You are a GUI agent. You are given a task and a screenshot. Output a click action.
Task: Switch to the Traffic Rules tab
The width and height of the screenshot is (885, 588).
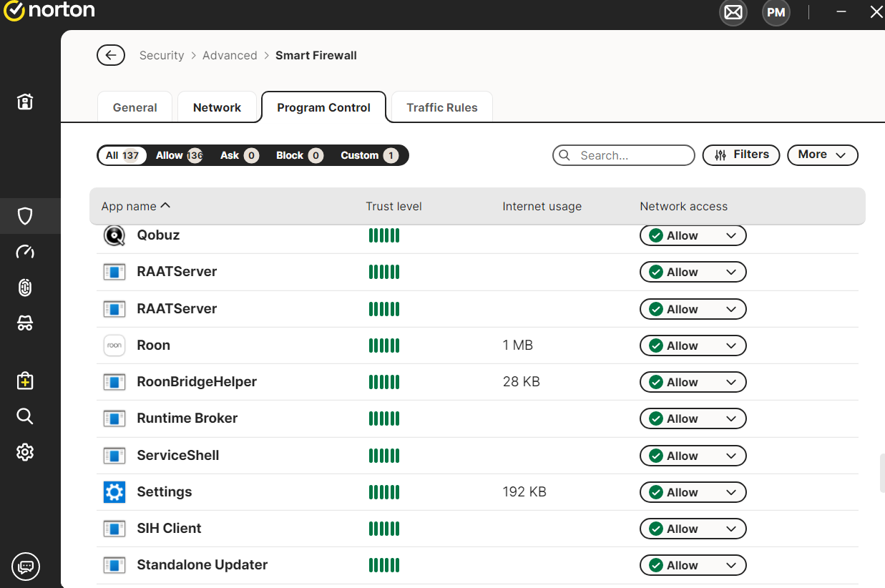coord(441,107)
